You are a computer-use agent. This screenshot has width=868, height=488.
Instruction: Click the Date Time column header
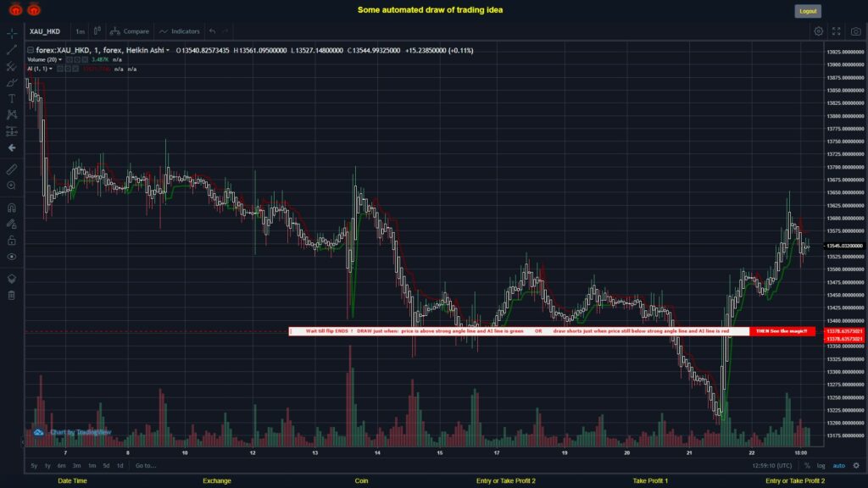tap(73, 481)
